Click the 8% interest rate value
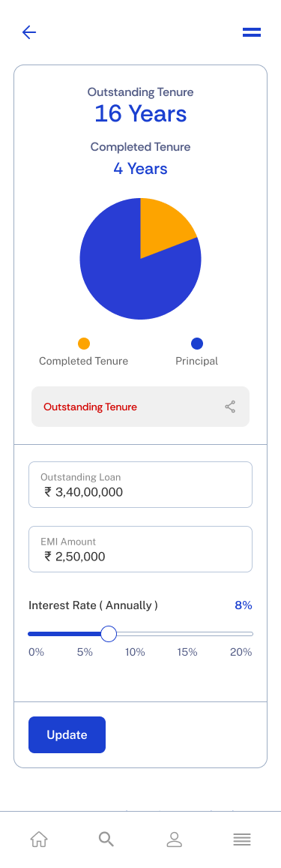This screenshot has width=281, height=868. point(244,605)
